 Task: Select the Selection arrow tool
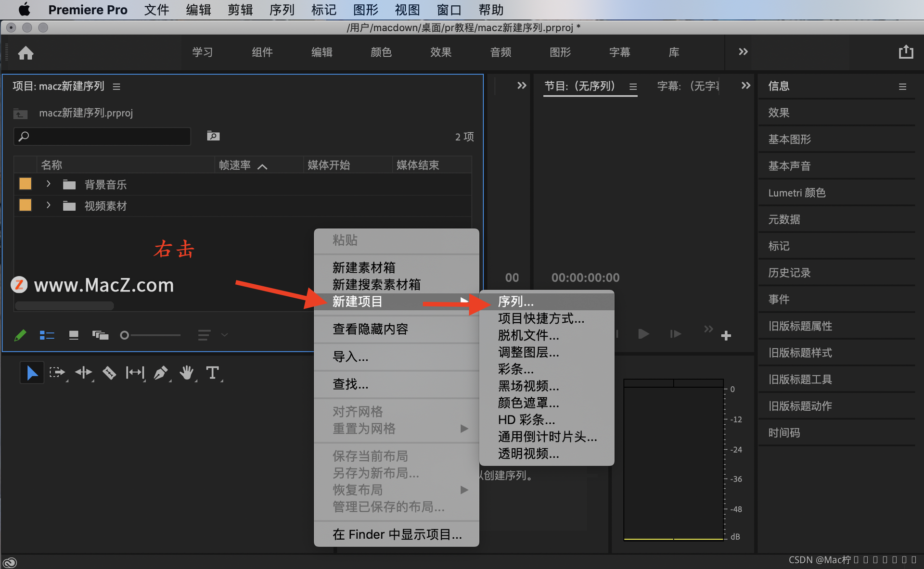(x=32, y=373)
